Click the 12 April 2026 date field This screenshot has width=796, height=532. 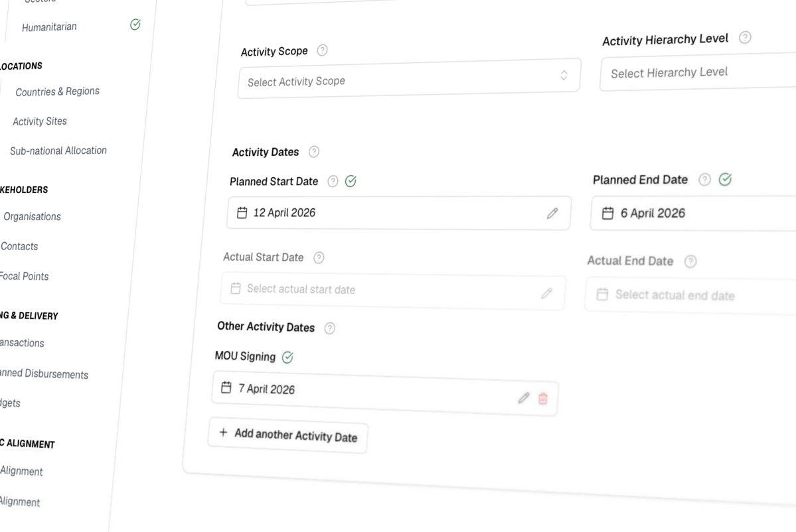click(x=398, y=213)
